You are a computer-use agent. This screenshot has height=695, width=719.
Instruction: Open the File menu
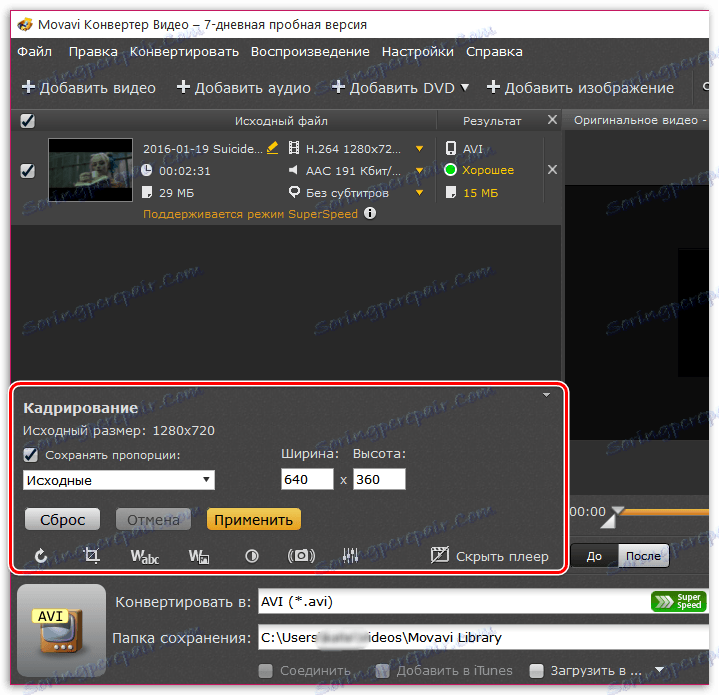point(34,51)
